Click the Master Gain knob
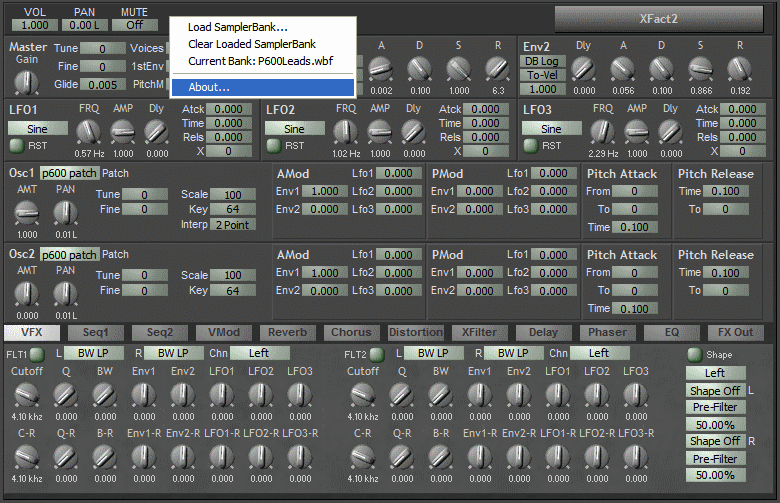780x503 pixels. pyautogui.click(x=26, y=82)
